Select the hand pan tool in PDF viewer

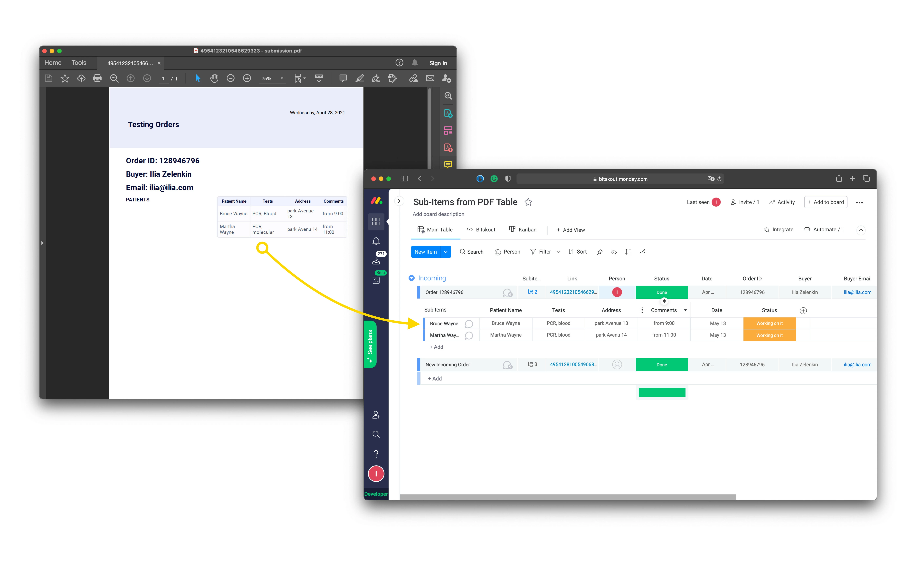coord(214,78)
